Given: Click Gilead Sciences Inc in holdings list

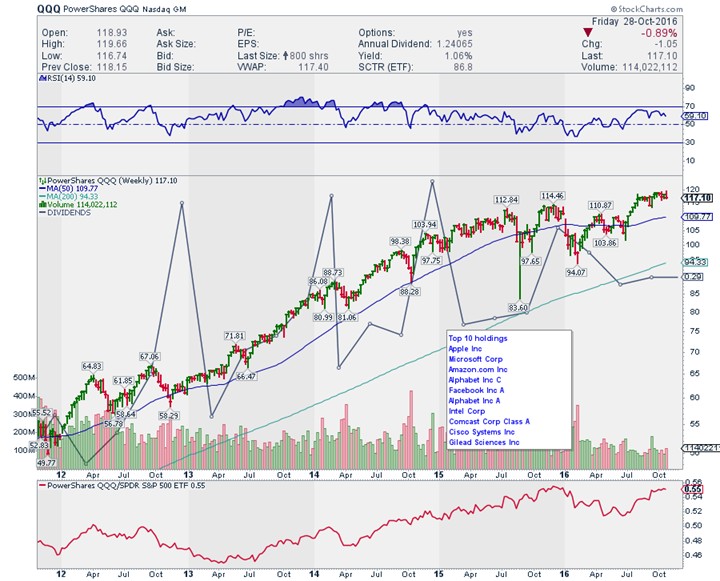Looking at the screenshot, I should tap(484, 443).
